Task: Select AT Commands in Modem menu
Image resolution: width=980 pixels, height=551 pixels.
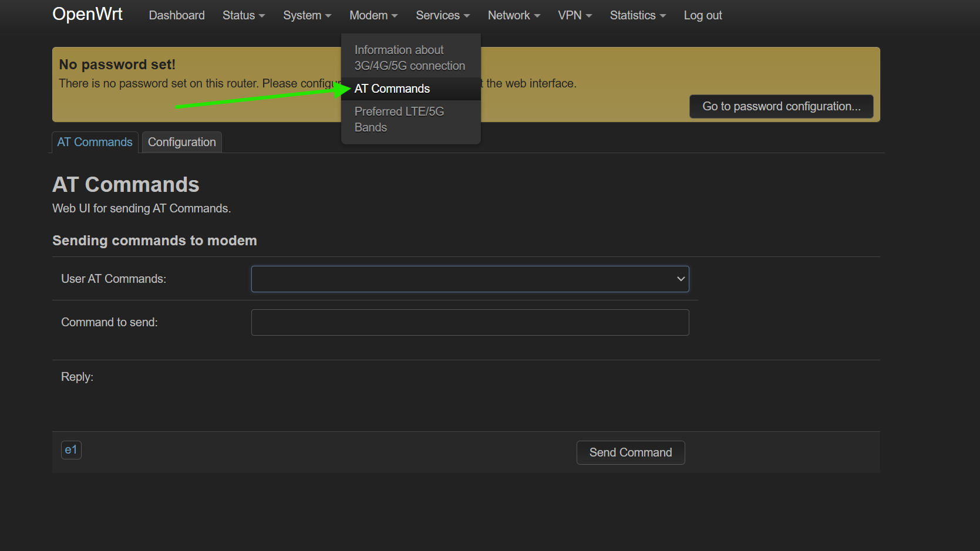Action: 410,89
